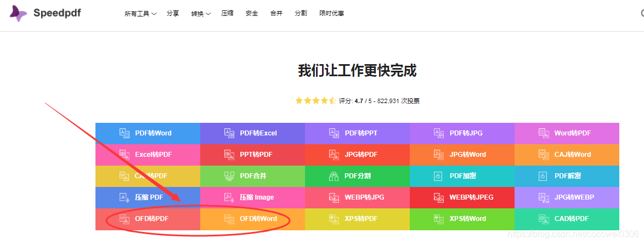Click the JPG转WEBP tile icon
The height and width of the screenshot is (244, 644).
coord(544,197)
